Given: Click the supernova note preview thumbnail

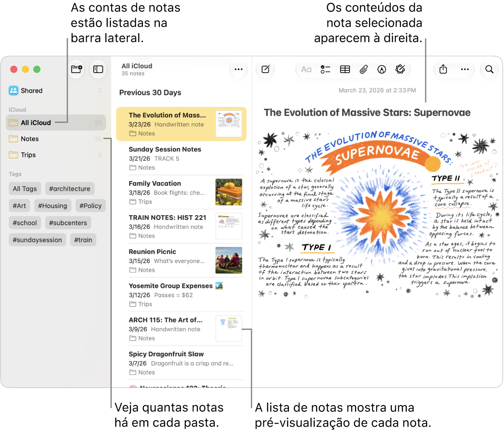Looking at the screenshot, I should 229,124.
